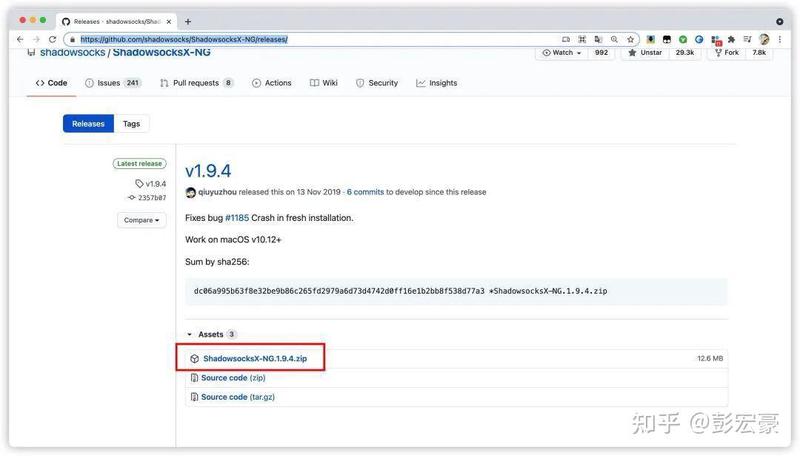Open the Source code (tar.gz) link
The width and height of the screenshot is (800, 456).
237,397
